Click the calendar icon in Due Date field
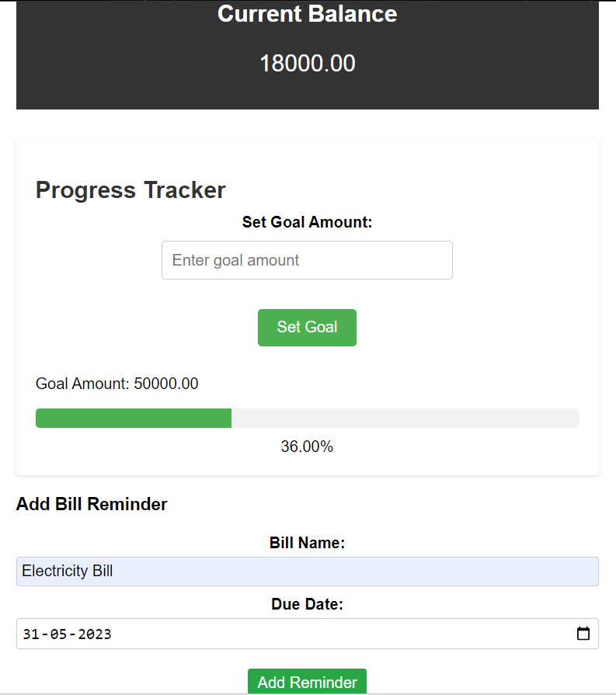The width and height of the screenshot is (616, 695). [583, 634]
